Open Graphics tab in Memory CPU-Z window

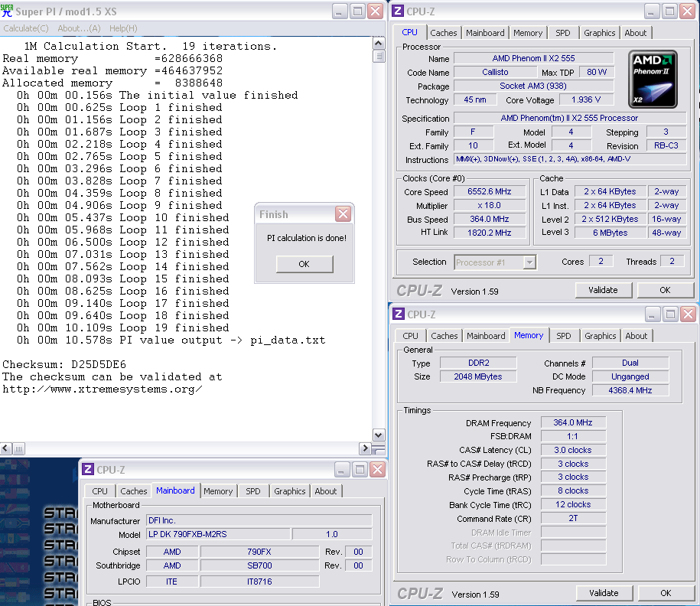[600, 336]
